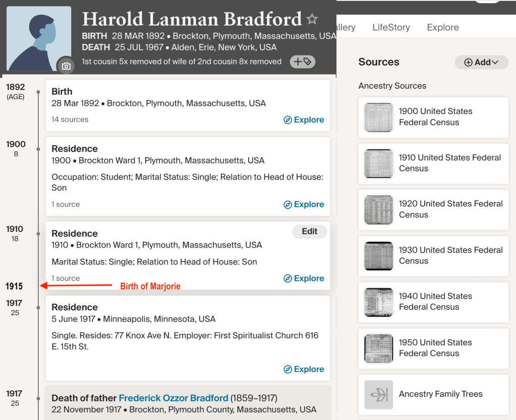Open the 1900 Federal Census thumbnail
The width and height of the screenshot is (516, 420).
[379, 117]
